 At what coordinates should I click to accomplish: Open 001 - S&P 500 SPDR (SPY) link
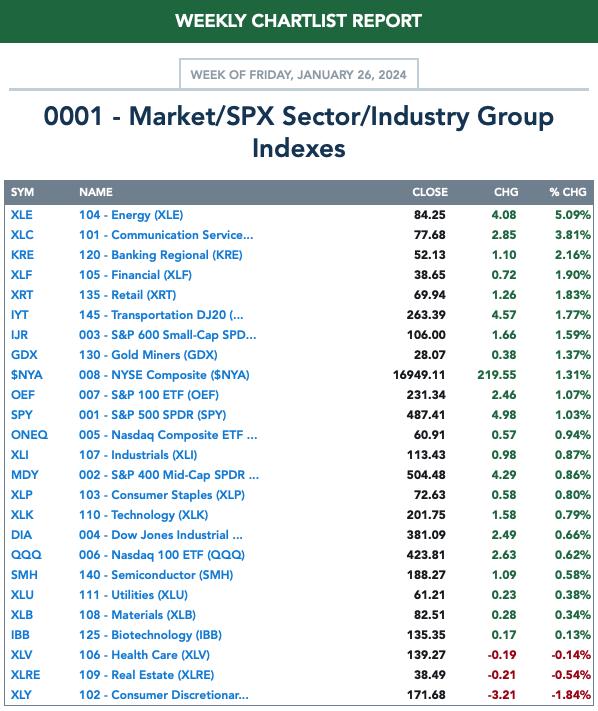point(152,415)
